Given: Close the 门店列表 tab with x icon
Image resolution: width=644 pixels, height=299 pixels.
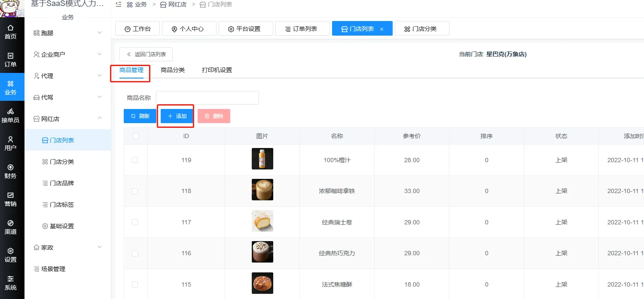Looking at the screenshot, I should point(382,29).
